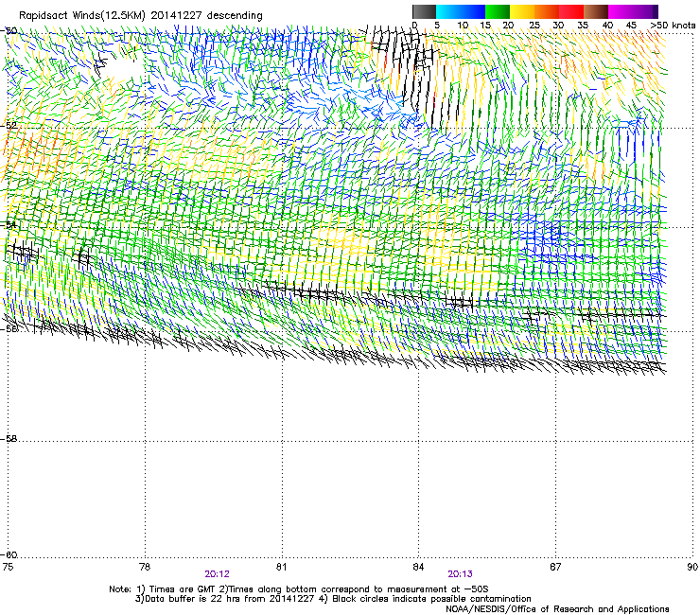Click the NOAA/NESDIS Office of Research credit

[557, 609]
